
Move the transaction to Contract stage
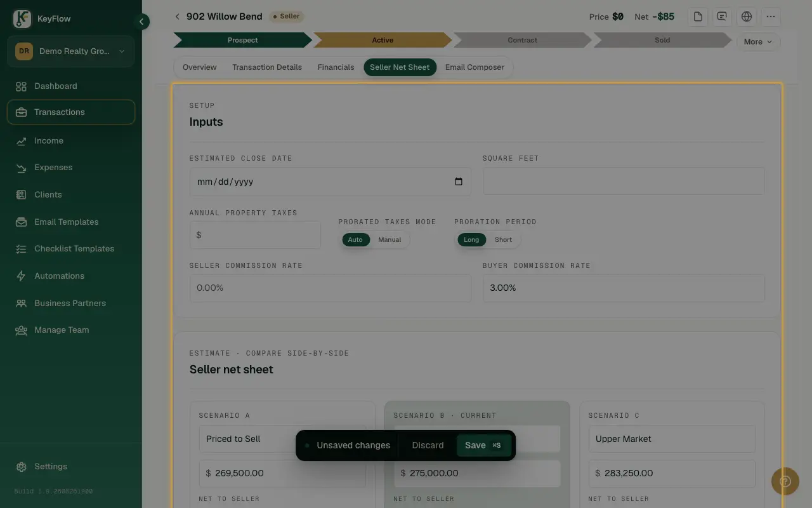point(522,40)
